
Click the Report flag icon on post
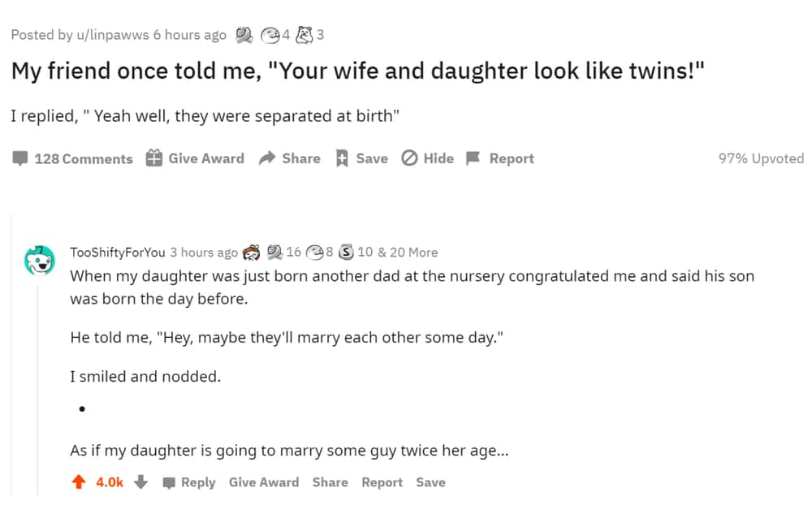[x=473, y=158]
